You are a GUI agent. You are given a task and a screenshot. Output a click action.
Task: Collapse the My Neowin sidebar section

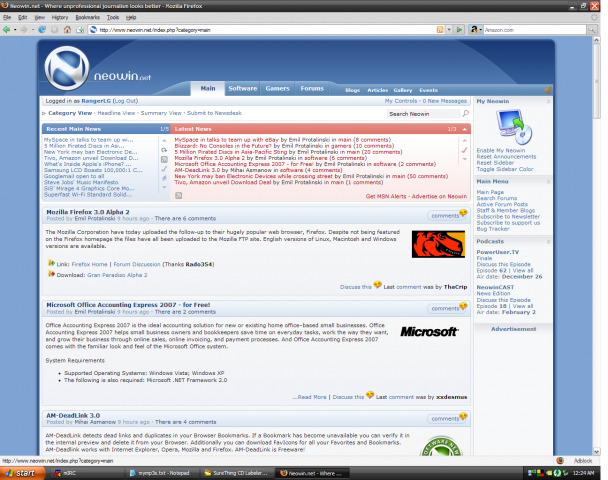pyautogui.click(x=548, y=101)
